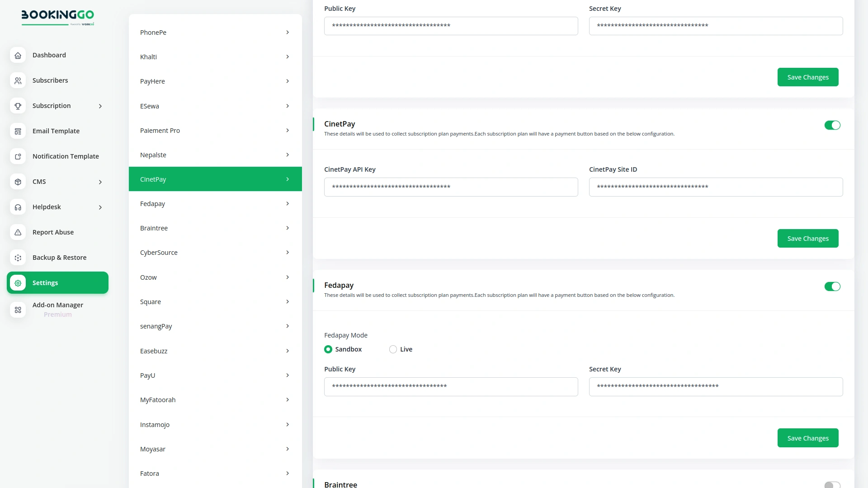Expand the CMS menu section
The height and width of the screenshot is (488, 868).
click(57, 182)
